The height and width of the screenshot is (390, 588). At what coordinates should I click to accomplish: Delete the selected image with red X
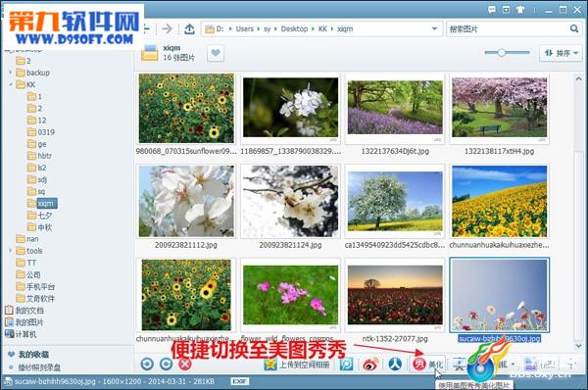click(x=185, y=364)
